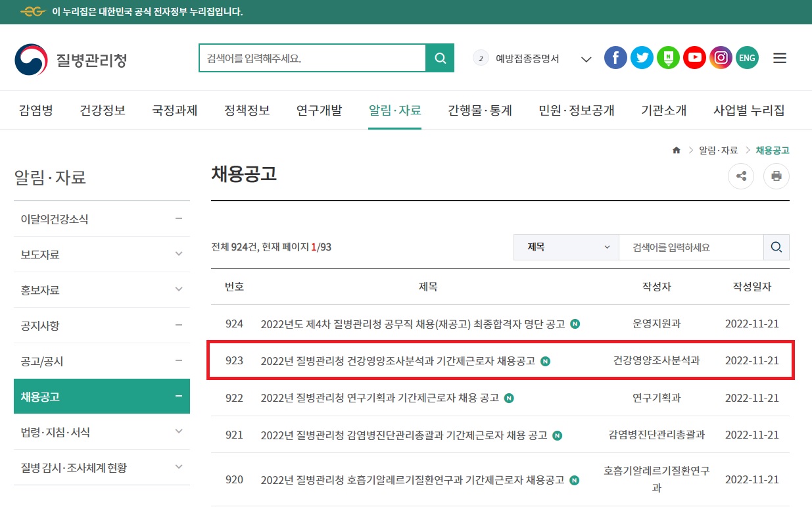Expand the 보도자료 sidebar submenu
Viewport: 812px width, 507px height.
point(178,254)
